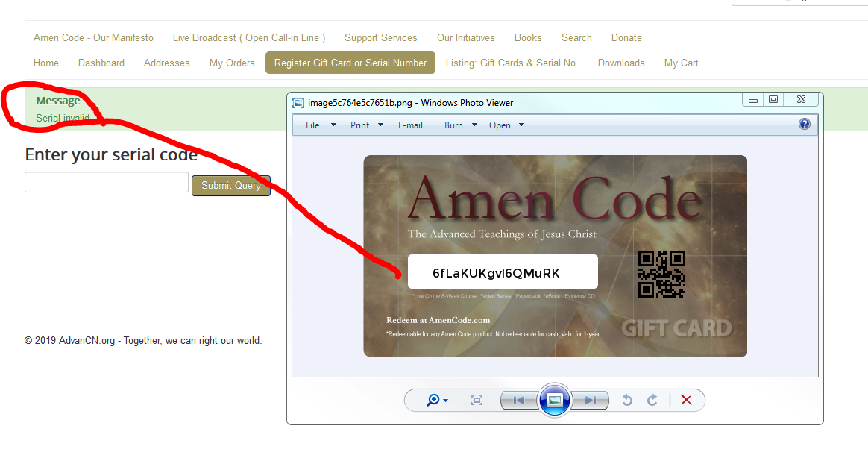Rotate image clockwise
868x470 pixels.
coord(652,401)
